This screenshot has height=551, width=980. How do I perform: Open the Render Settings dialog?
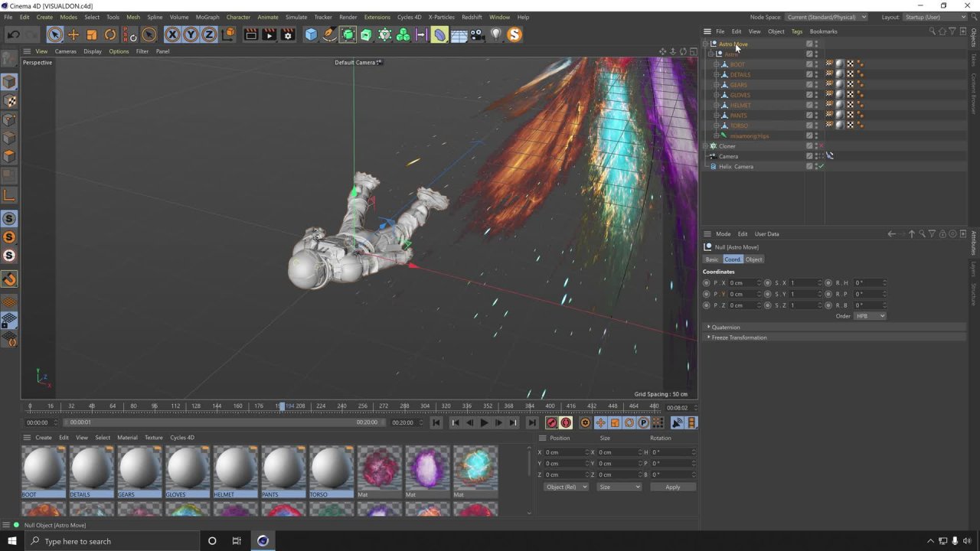288,34
